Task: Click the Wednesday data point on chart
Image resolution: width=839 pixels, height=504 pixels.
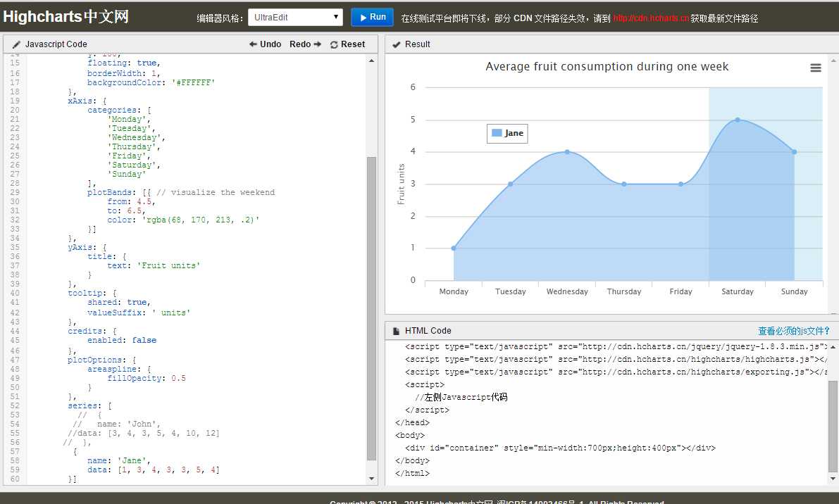Action: coord(567,152)
